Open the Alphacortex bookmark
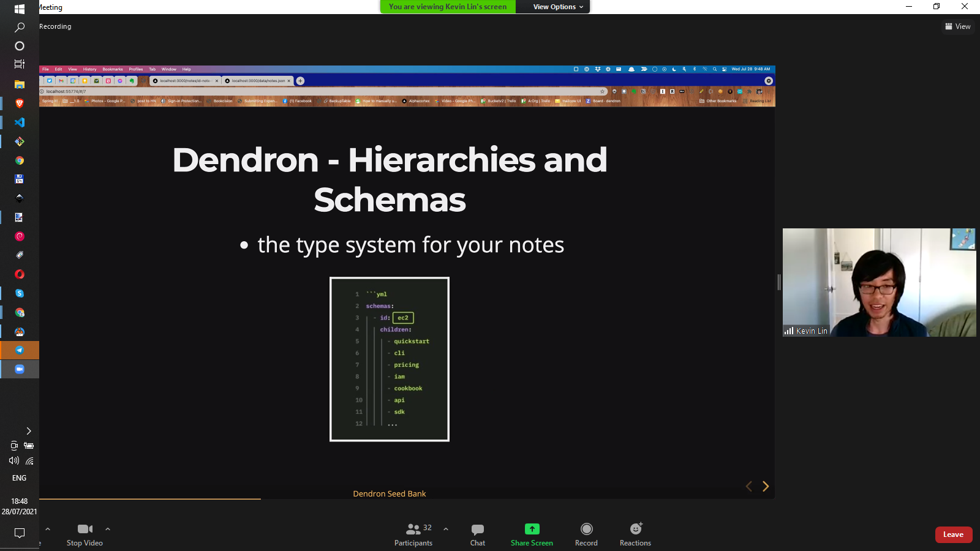Image resolution: width=980 pixels, height=551 pixels. (417, 101)
